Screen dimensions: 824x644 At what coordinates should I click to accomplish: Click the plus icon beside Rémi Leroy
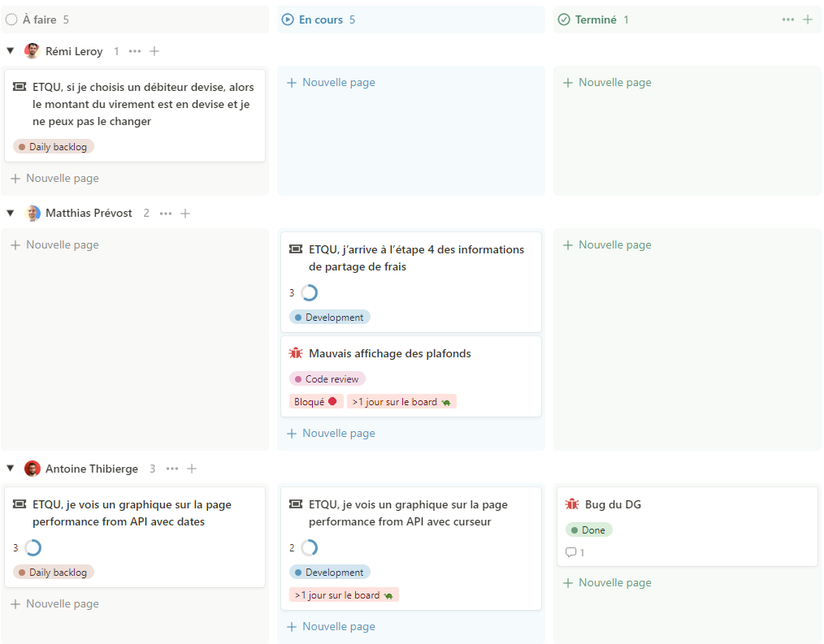point(154,51)
